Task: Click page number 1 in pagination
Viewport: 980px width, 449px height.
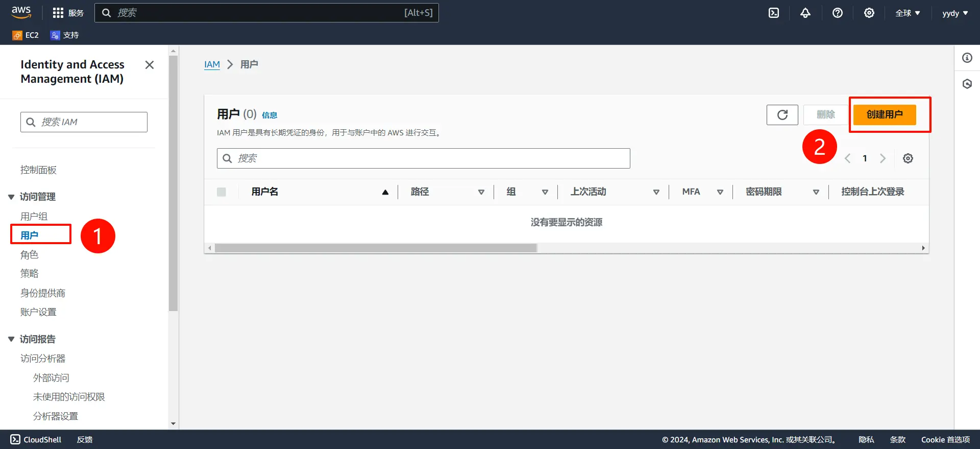Action: (865, 158)
